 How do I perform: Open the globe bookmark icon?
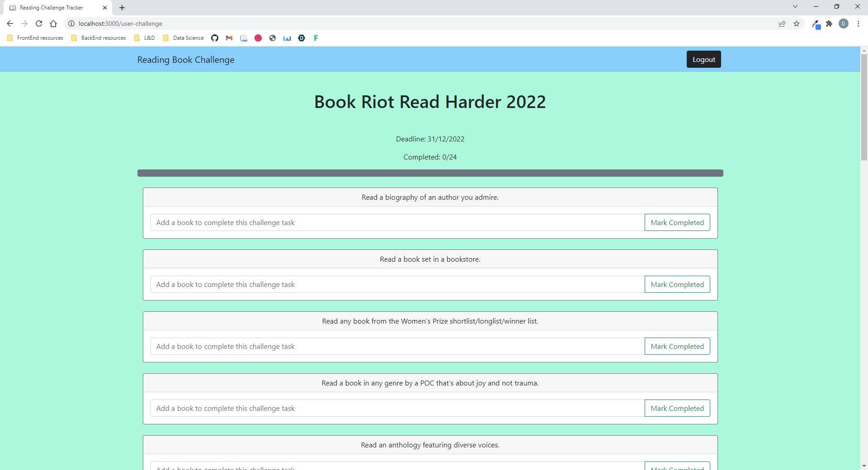click(273, 38)
